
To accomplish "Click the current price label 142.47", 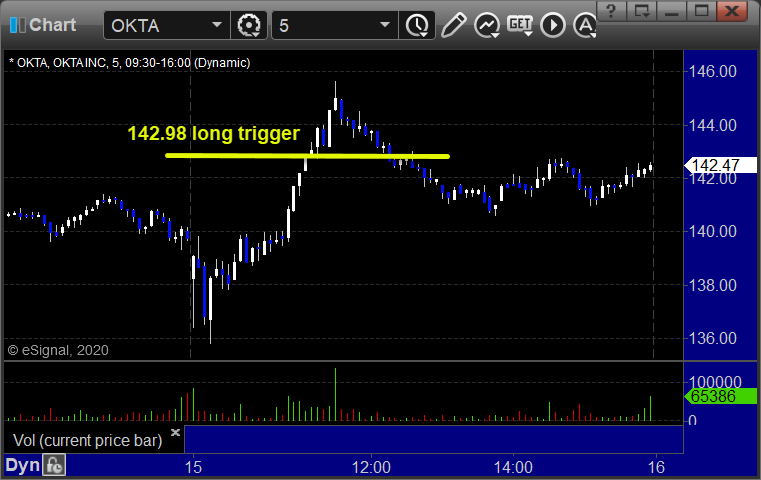I will tap(720, 165).
